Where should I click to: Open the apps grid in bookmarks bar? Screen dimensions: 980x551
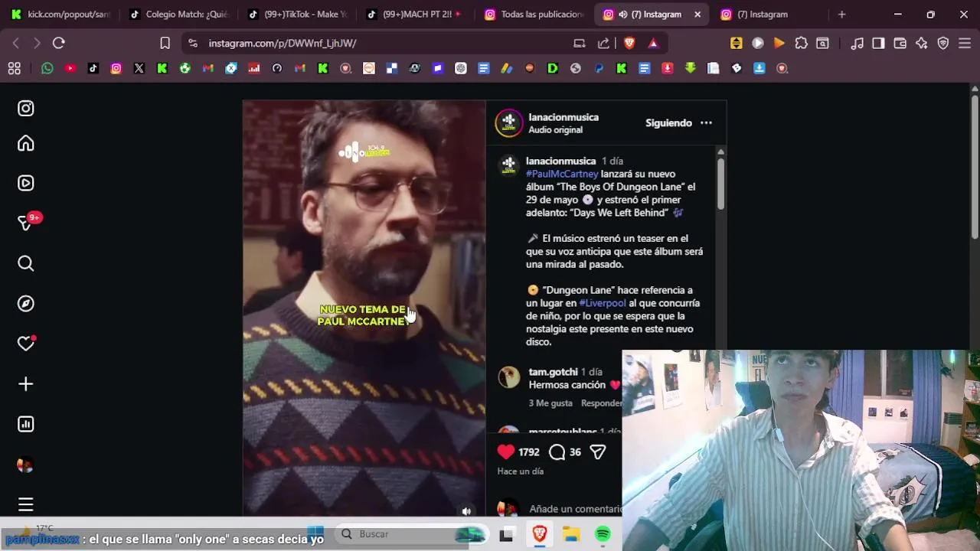14,68
